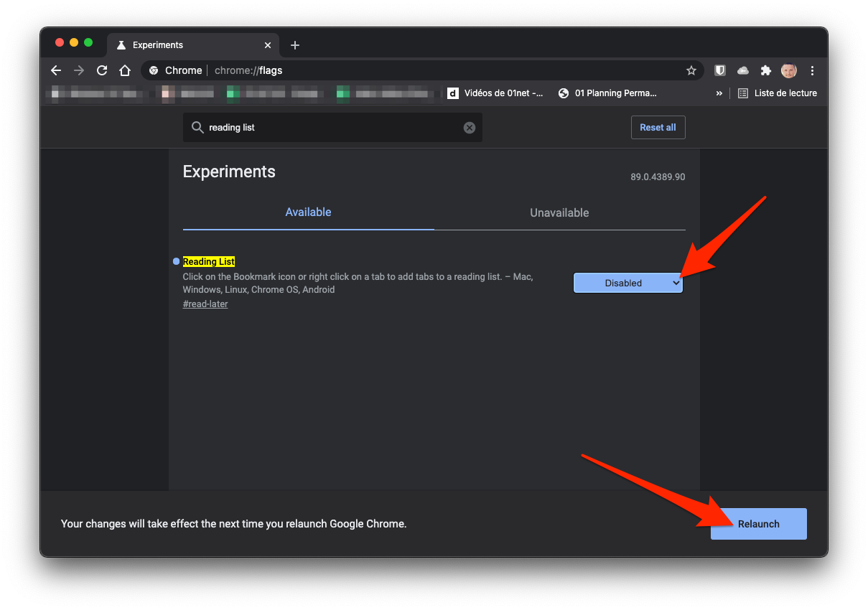This screenshot has width=868, height=610.
Task: Open the Reading List Disabled dropdown
Action: point(628,283)
